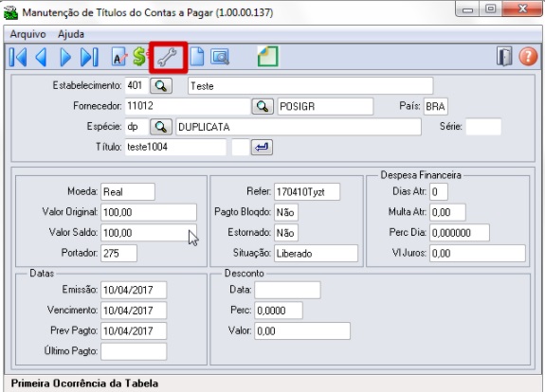545x392 pixels.
Task: Search Fornecedor with magnifier button
Action: tap(263, 106)
